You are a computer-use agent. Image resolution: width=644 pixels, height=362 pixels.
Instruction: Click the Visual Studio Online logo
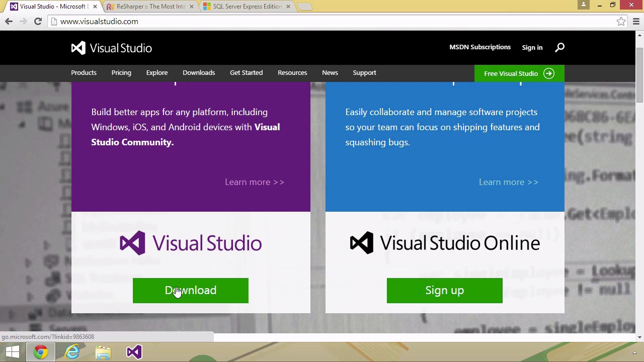[x=445, y=243]
